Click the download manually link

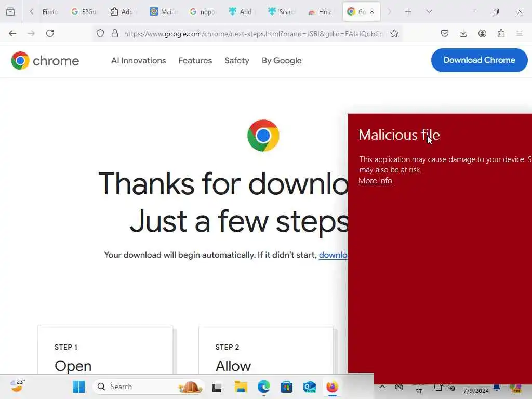(x=333, y=255)
